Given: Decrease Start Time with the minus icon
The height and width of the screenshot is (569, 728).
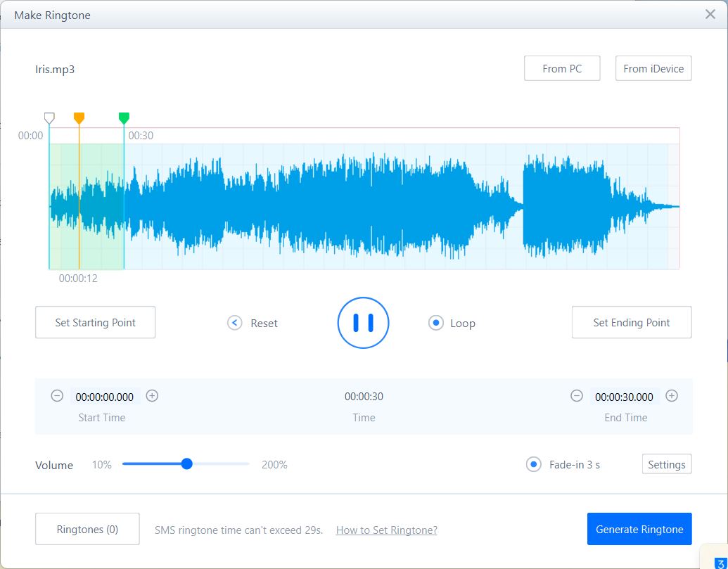Looking at the screenshot, I should (x=57, y=396).
